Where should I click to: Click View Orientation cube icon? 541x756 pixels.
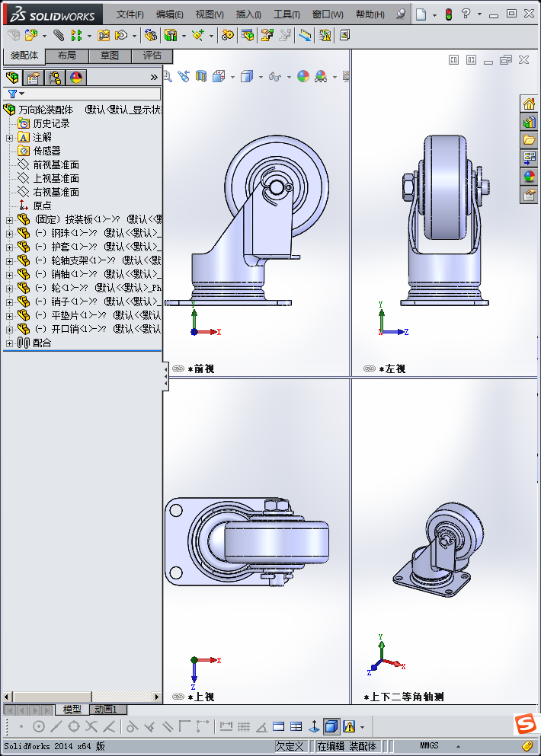tap(219, 76)
